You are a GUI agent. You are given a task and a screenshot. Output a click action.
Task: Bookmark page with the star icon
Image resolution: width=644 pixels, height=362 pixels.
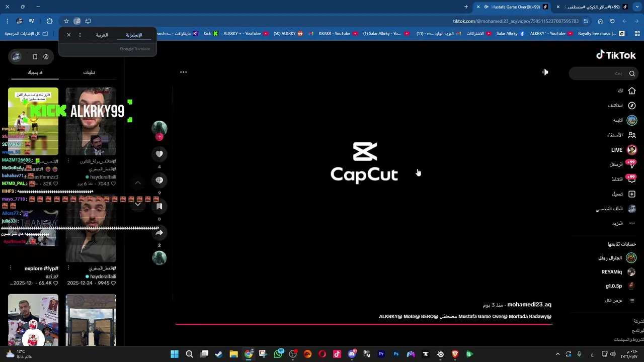(x=66, y=21)
